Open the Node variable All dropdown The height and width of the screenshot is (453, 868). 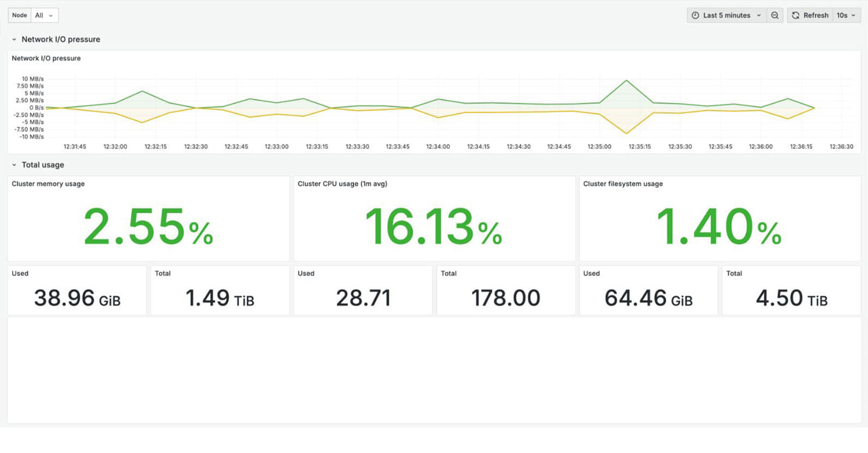(x=44, y=15)
